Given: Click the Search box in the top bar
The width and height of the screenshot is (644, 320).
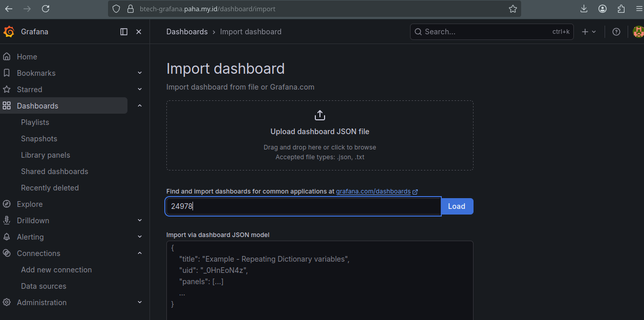Looking at the screenshot, I should point(492,32).
